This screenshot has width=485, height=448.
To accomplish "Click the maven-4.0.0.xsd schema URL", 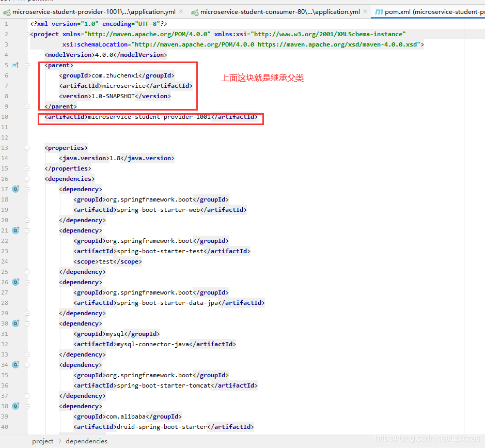I will [337, 44].
